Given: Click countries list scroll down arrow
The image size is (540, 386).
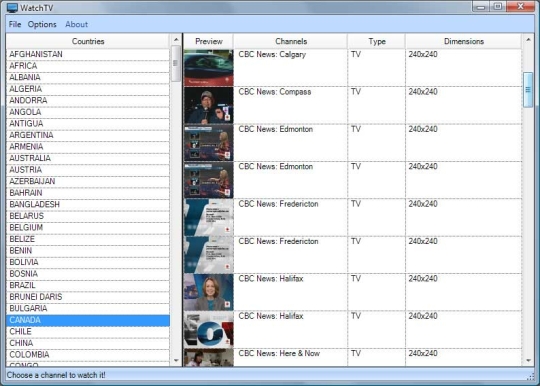Looking at the screenshot, I should coord(176,361).
